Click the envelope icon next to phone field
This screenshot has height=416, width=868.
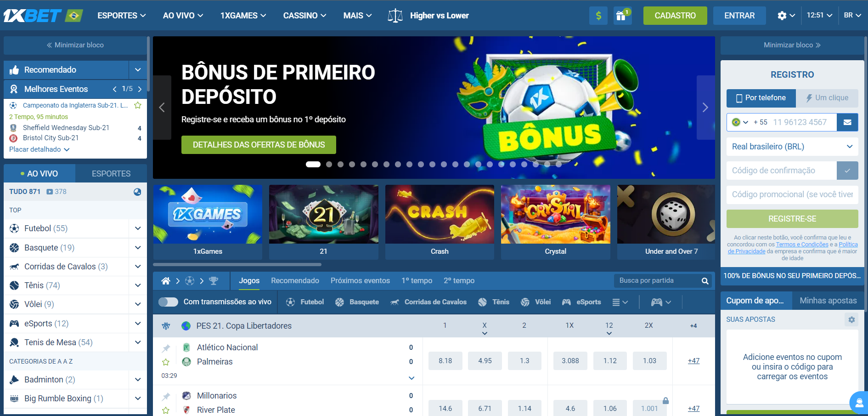click(847, 122)
